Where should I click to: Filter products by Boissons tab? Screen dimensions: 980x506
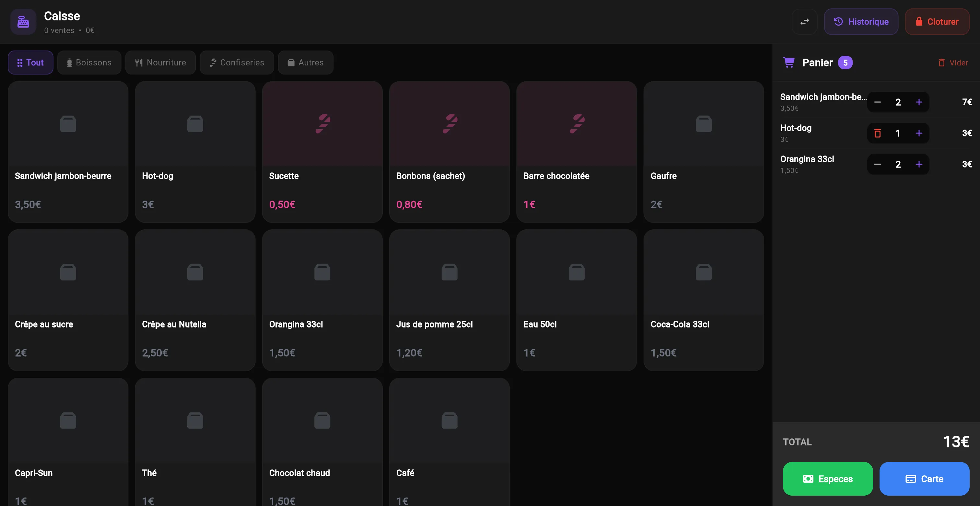click(89, 62)
